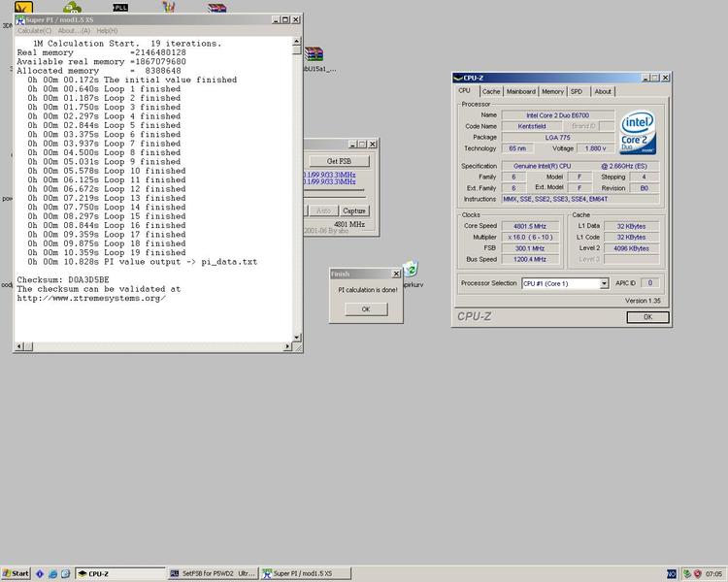Click the xtremesystems.org URL text
The image size is (728, 582).
point(91,298)
